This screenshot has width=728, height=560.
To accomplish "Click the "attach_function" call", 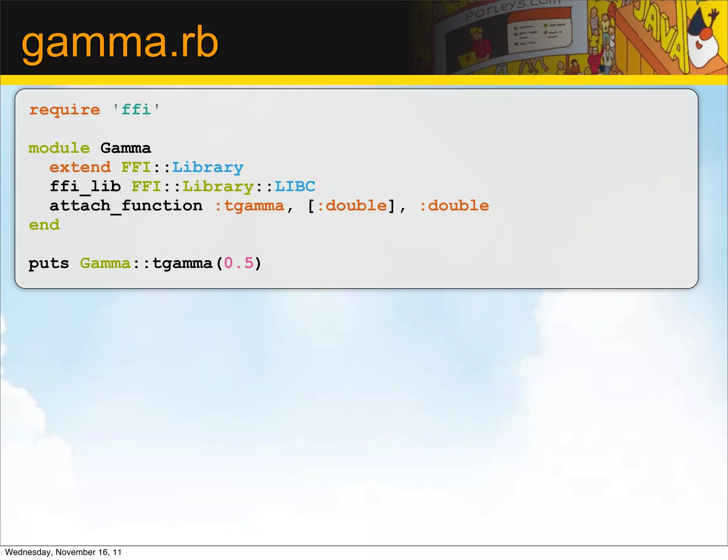I will (126, 206).
